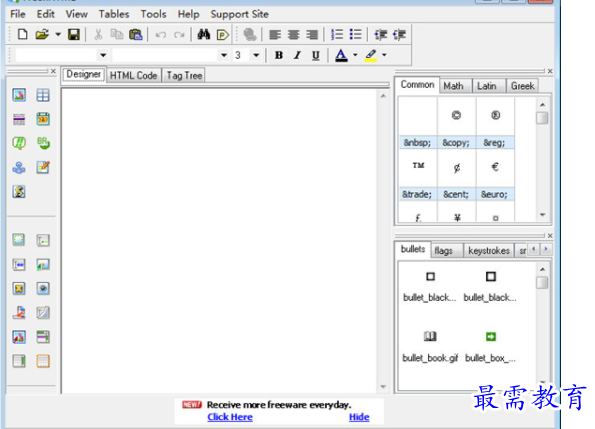Insert bulleted list
Screen dimensions: 595x429
click(x=356, y=35)
